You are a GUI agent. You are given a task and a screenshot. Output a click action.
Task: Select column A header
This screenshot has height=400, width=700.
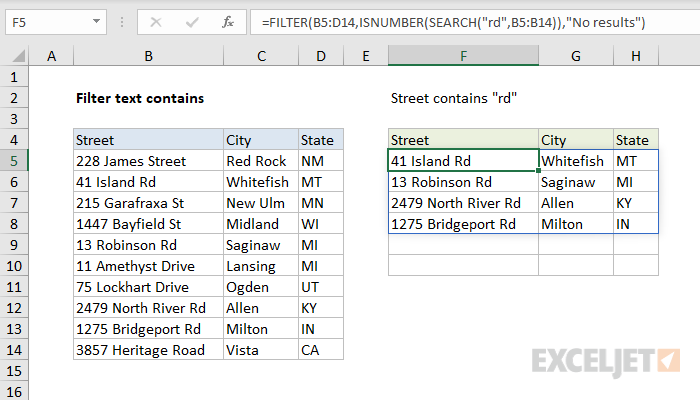(x=51, y=56)
